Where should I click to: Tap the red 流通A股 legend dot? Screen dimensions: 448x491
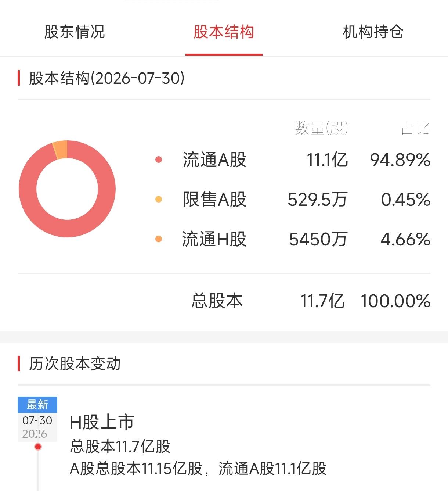coord(159,160)
